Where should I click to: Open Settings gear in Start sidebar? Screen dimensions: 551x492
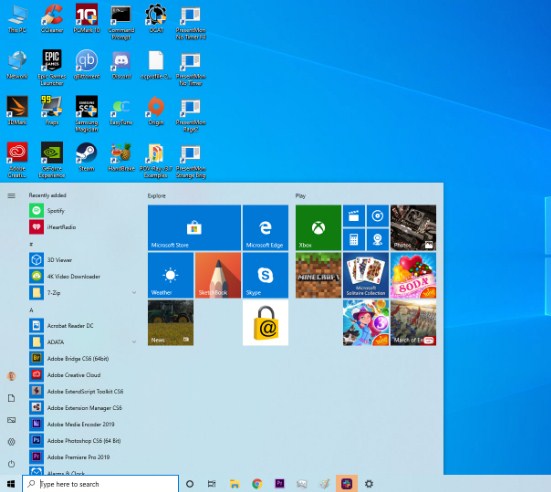tap(11, 442)
